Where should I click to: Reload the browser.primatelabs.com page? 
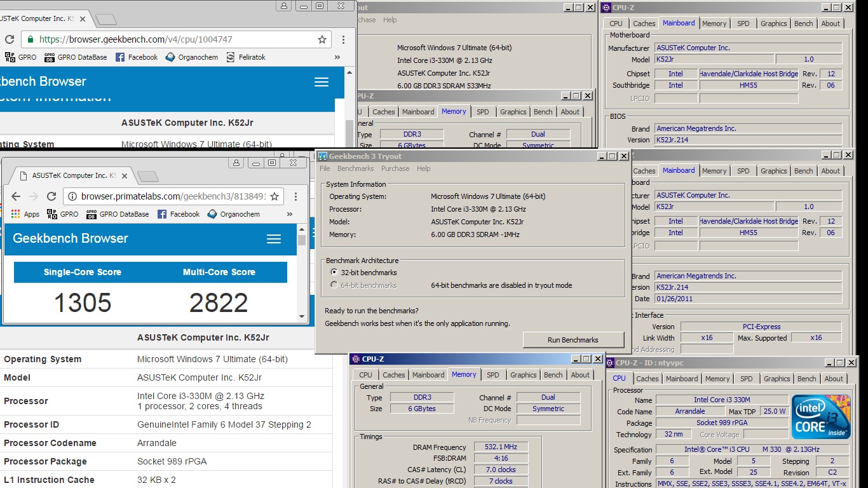tap(51, 196)
